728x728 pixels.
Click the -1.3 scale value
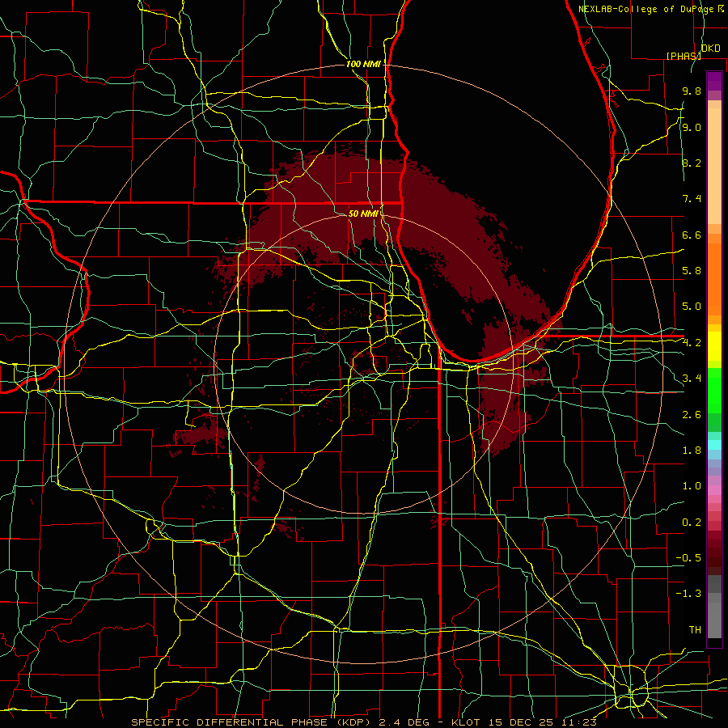pos(688,594)
